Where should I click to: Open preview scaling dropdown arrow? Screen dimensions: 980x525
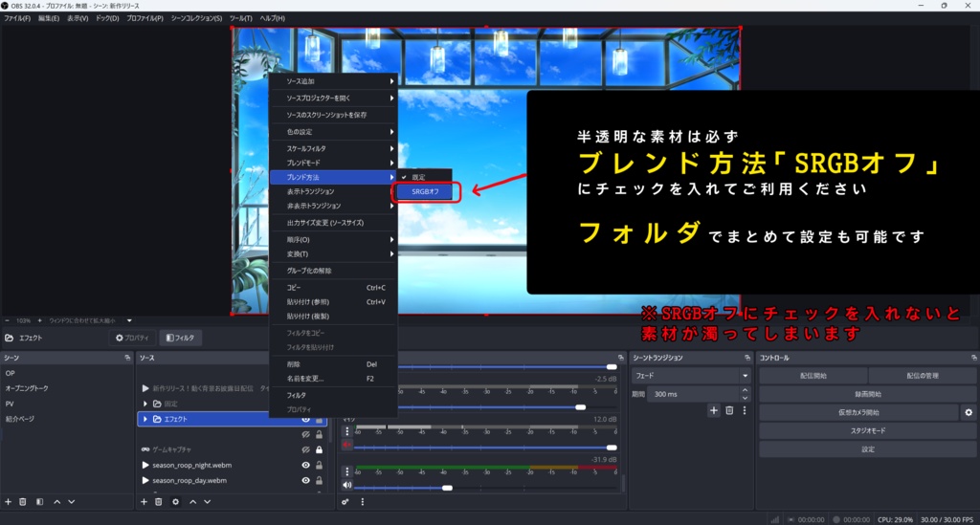point(129,320)
